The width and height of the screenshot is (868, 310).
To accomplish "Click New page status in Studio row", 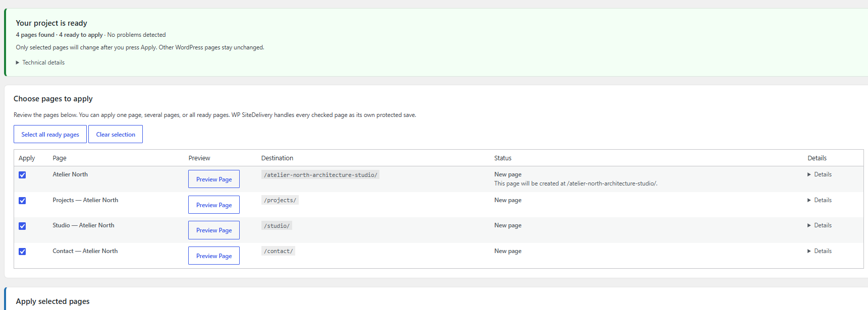I will (508, 225).
